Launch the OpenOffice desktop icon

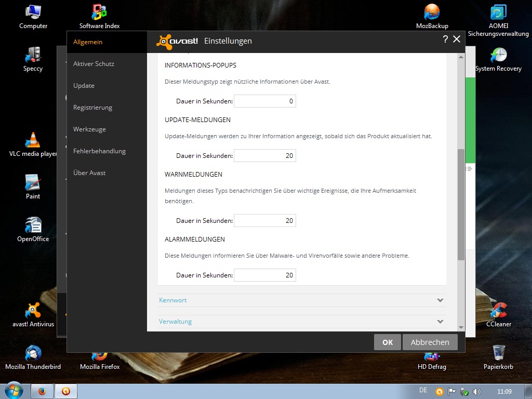point(33,229)
